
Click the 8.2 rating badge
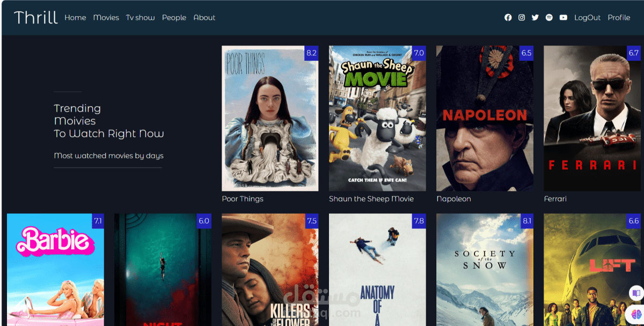point(311,53)
